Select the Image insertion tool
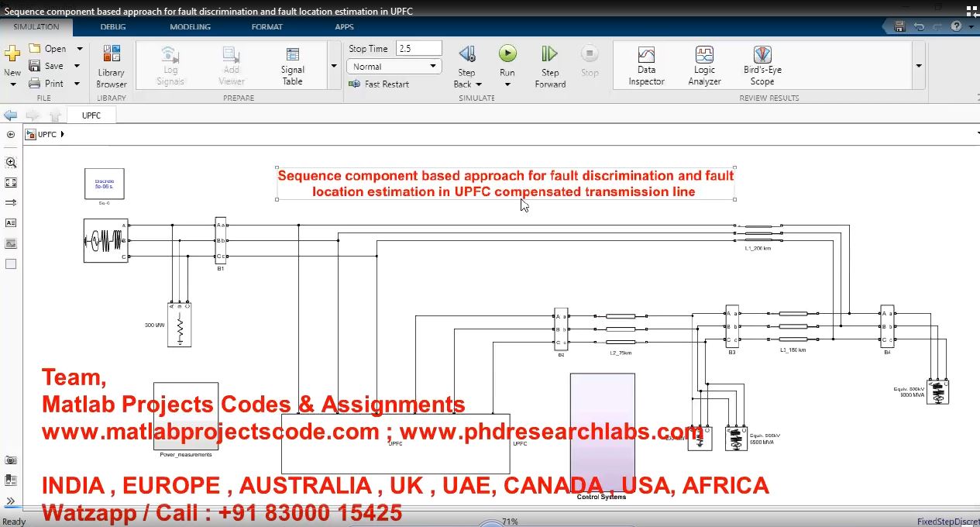 point(11,243)
